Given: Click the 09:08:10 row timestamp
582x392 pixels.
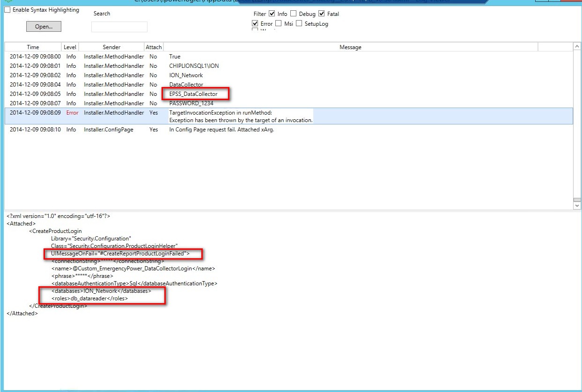Looking at the screenshot, I should click(x=35, y=130).
